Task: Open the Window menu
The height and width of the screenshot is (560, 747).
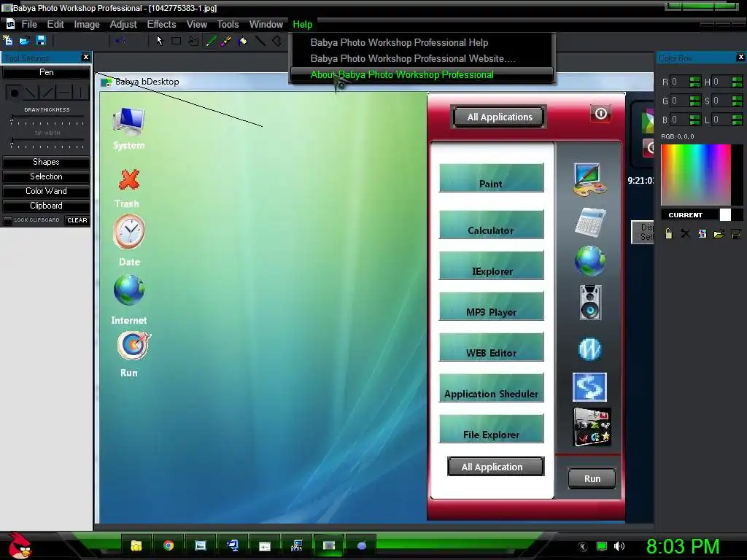Action: (x=266, y=24)
